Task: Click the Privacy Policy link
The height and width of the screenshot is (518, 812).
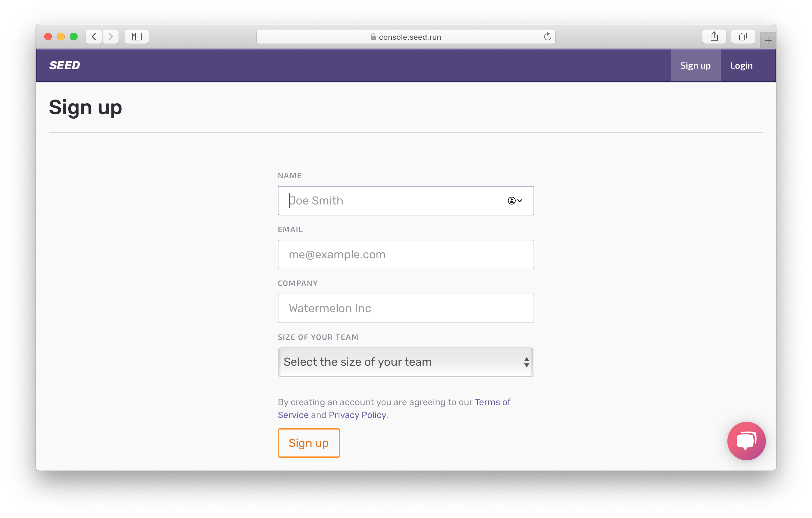Action: 357,414
